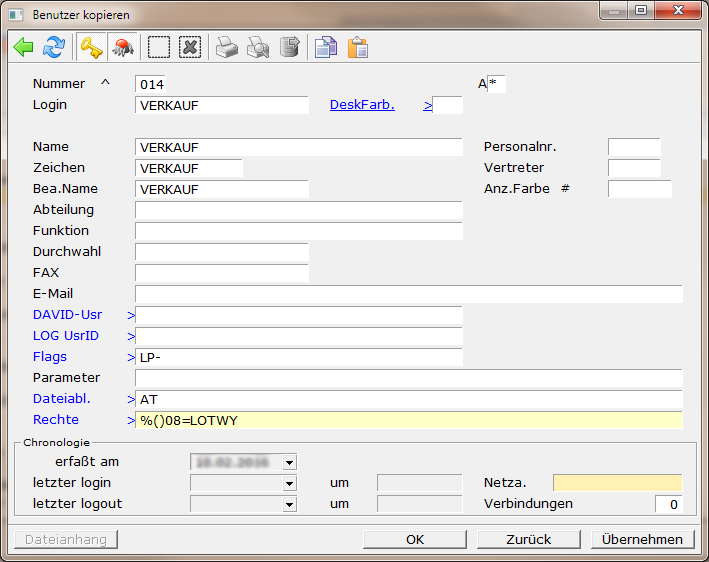Click the blue refresh arrows icon
This screenshot has height=562, width=709.
click(x=53, y=47)
